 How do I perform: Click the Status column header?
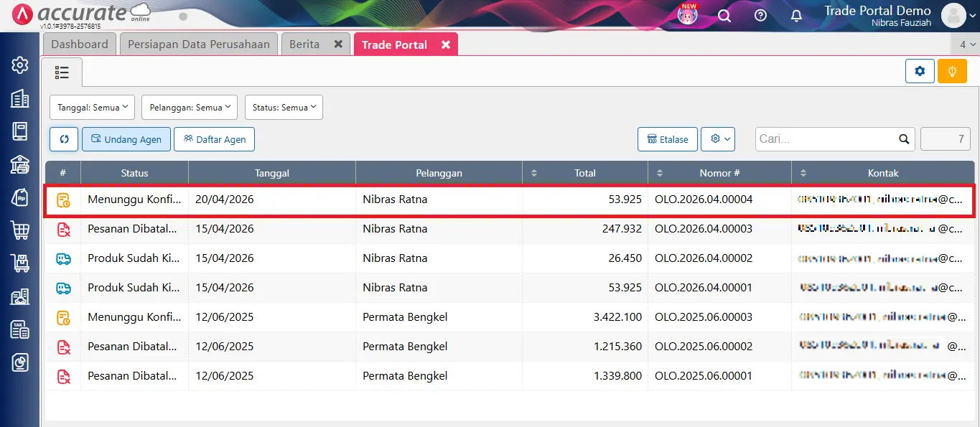click(134, 173)
